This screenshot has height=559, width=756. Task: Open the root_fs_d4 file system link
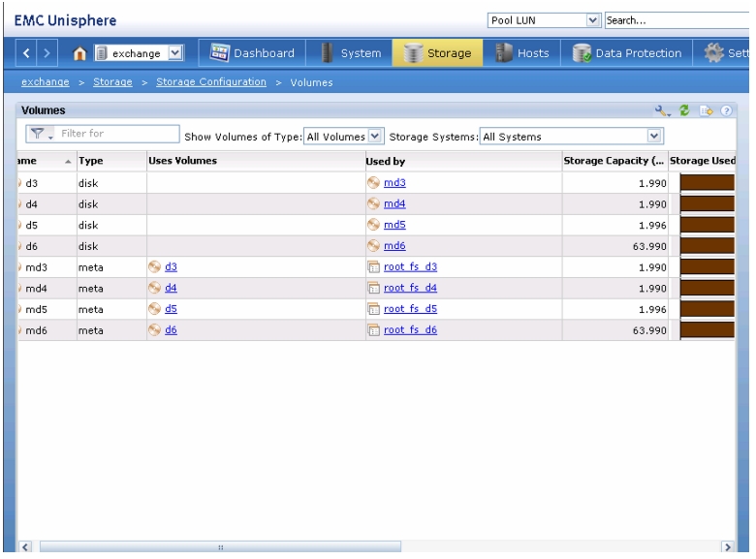[410, 288]
